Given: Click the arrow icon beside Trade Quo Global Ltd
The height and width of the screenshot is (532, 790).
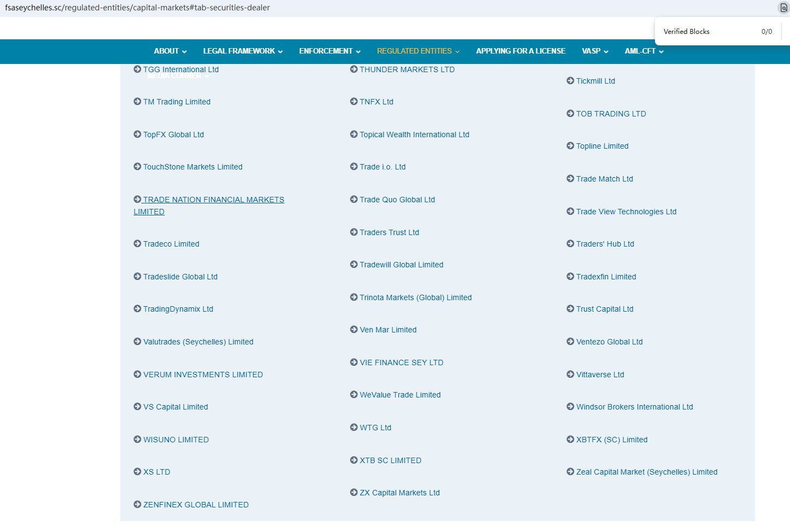Looking at the screenshot, I should click(354, 199).
